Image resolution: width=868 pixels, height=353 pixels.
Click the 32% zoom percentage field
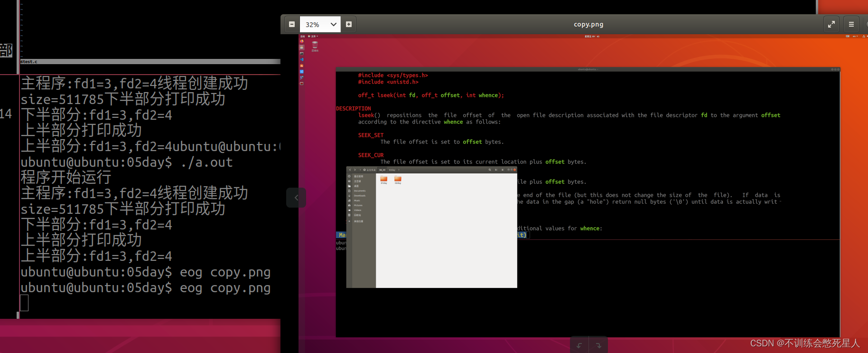pos(313,24)
